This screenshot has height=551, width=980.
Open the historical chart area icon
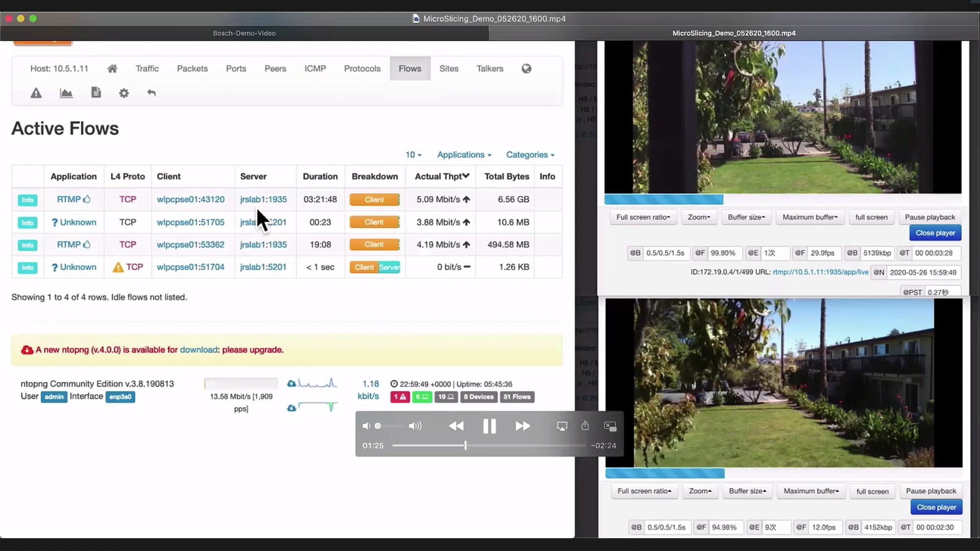click(66, 93)
